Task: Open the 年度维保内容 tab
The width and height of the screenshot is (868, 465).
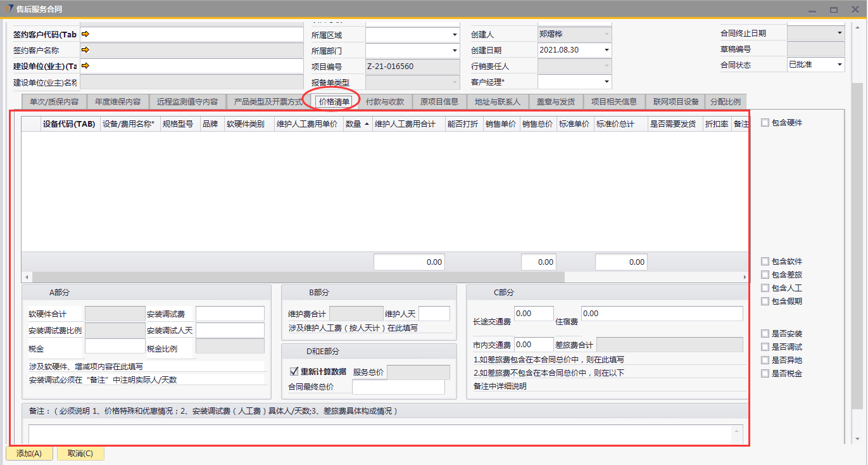Action: coord(118,101)
